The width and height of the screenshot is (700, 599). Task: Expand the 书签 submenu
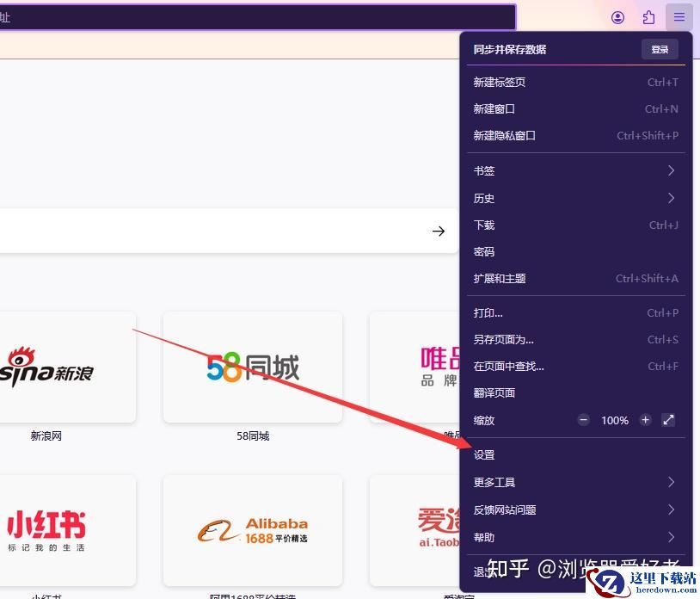[575, 170]
